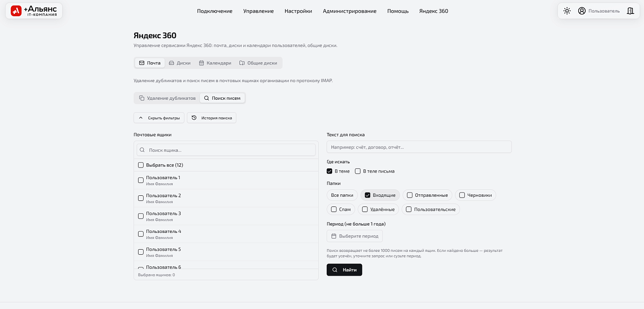Viewport: 644px width, 309px height.
Task: Click the exit door icon
Action: click(x=630, y=11)
